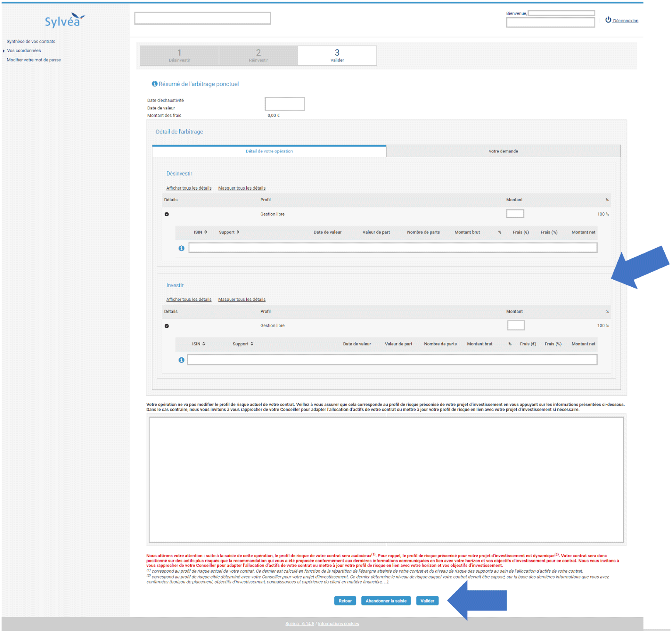This screenshot has width=672, height=631.
Task: Click Afficher tous les détails under Désinvestir
Action: tap(189, 188)
